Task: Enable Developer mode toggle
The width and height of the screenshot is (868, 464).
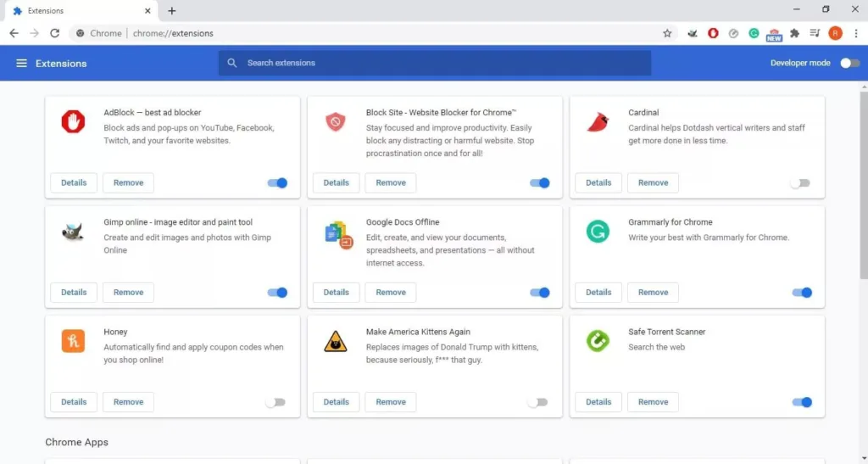Action: coord(849,63)
